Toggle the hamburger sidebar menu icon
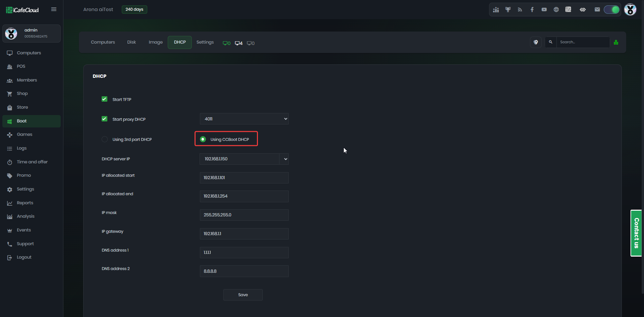 [54, 9]
